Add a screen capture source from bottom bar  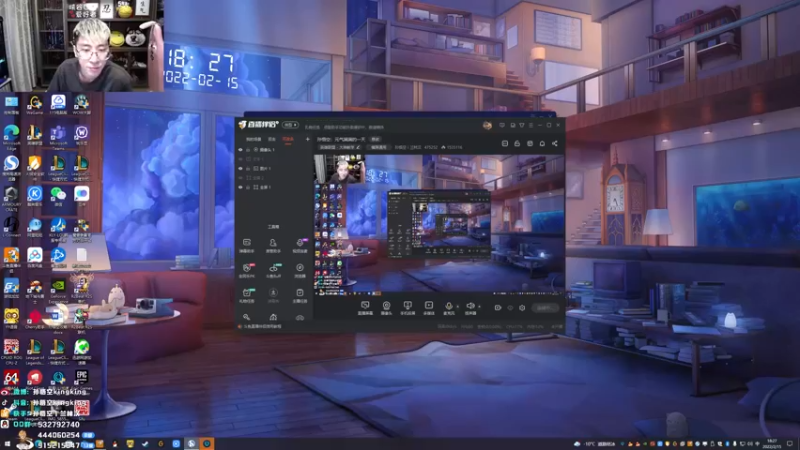(365, 308)
